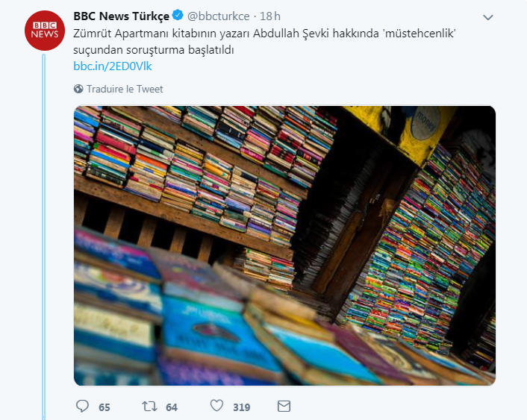Open the @bbcturkce handle
This screenshot has width=527, height=420.
tap(219, 16)
